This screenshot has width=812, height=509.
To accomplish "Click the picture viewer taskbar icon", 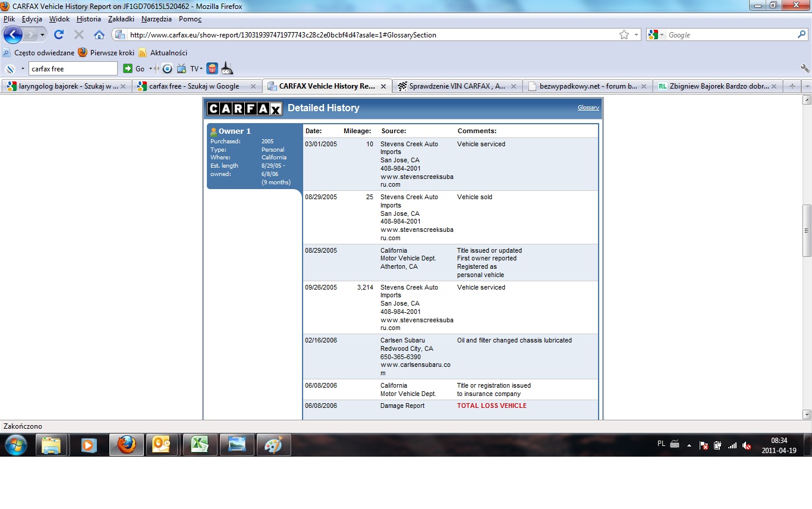I will click(237, 445).
